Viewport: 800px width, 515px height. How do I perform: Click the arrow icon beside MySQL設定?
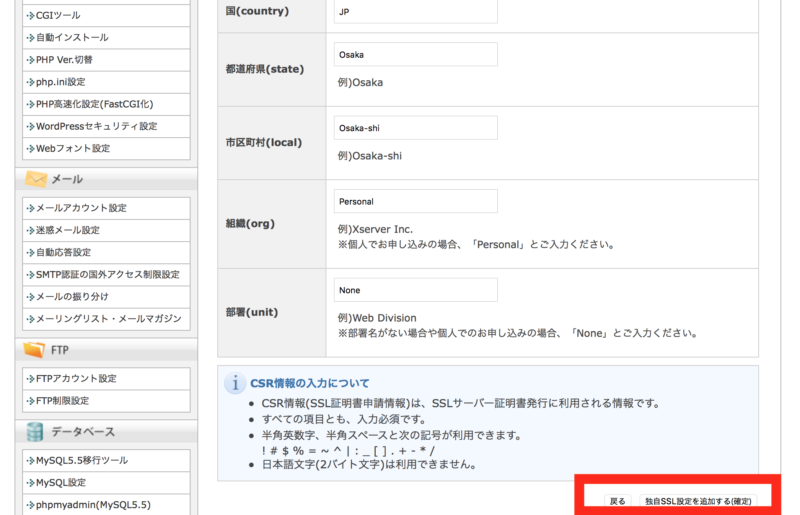[x=31, y=483]
